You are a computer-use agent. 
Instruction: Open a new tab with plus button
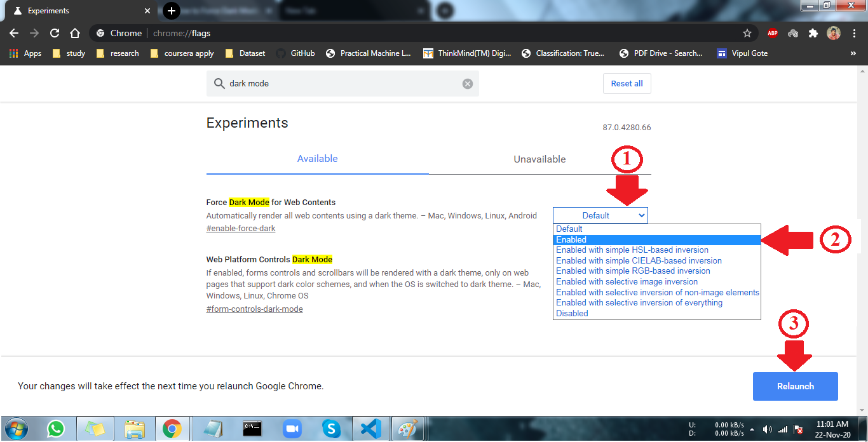tap(172, 11)
